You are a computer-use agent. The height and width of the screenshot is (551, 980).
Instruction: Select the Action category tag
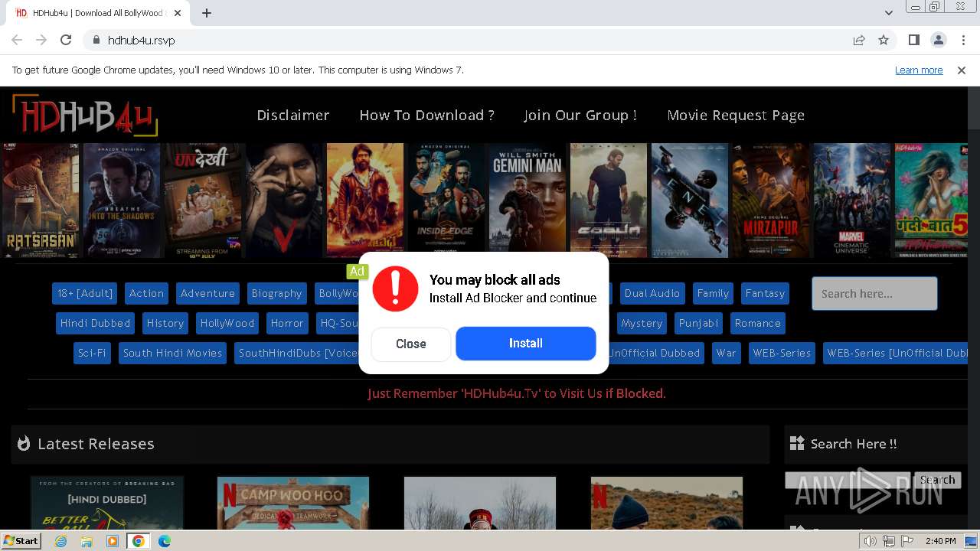click(146, 293)
